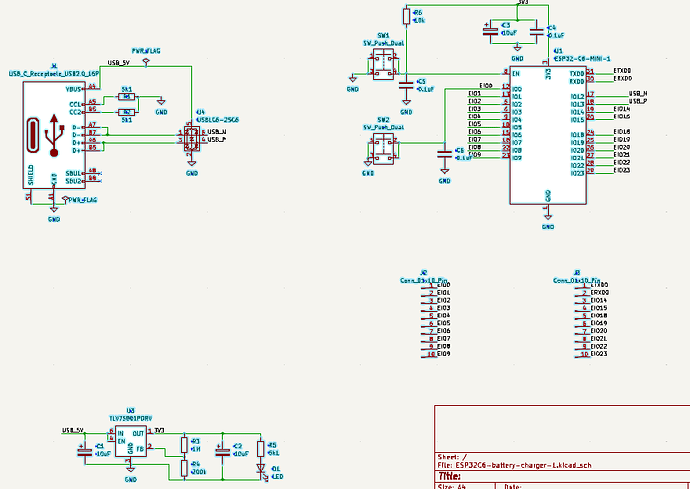Click the USB_C_Receptacle_USB2.0_16P value text
This screenshot has height=489, width=690.
point(54,74)
